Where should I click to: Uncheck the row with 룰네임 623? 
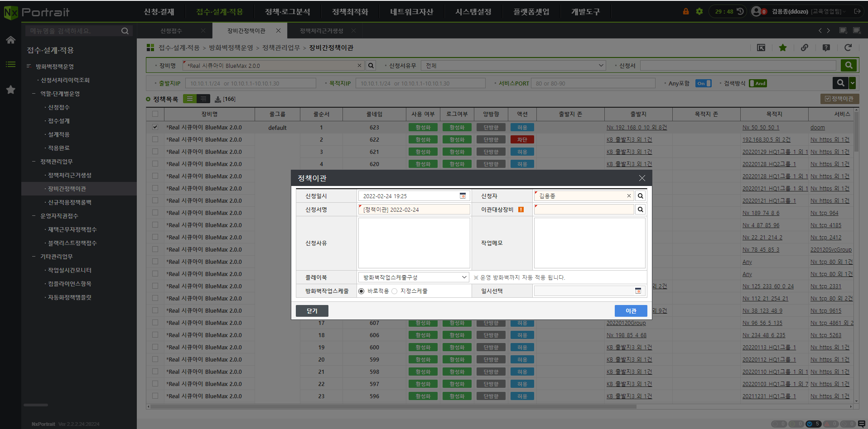[x=155, y=127]
